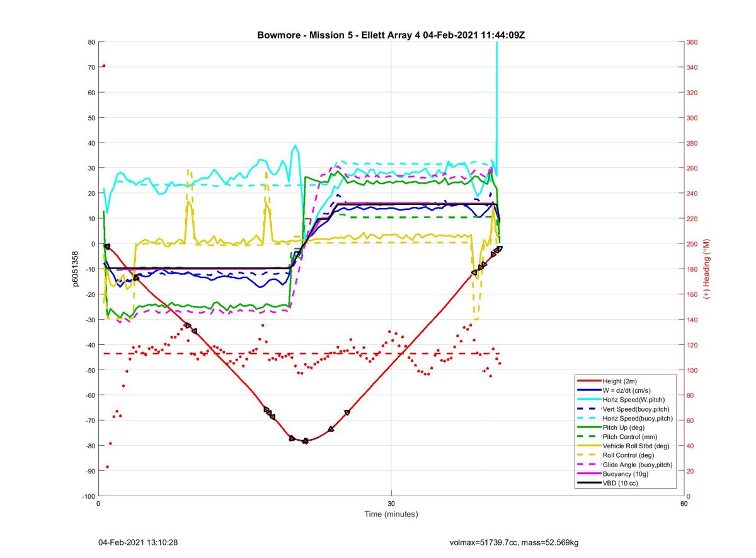Click the triangle marker at the deepest height point

tap(306, 441)
